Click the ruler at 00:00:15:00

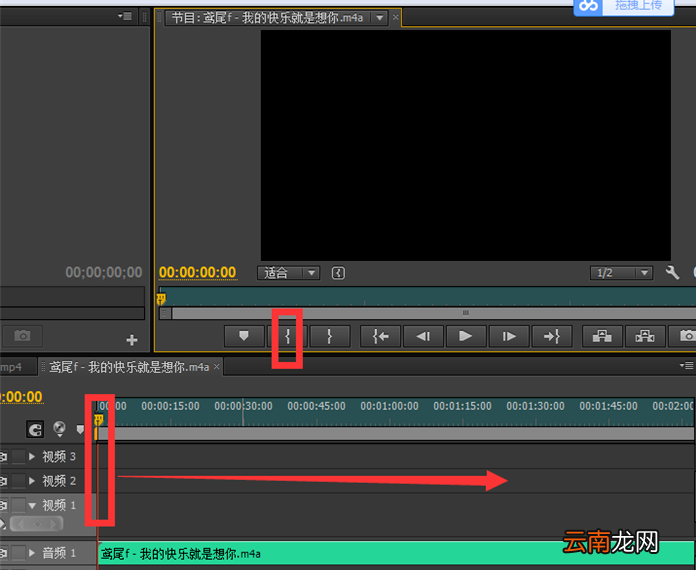pos(170,406)
